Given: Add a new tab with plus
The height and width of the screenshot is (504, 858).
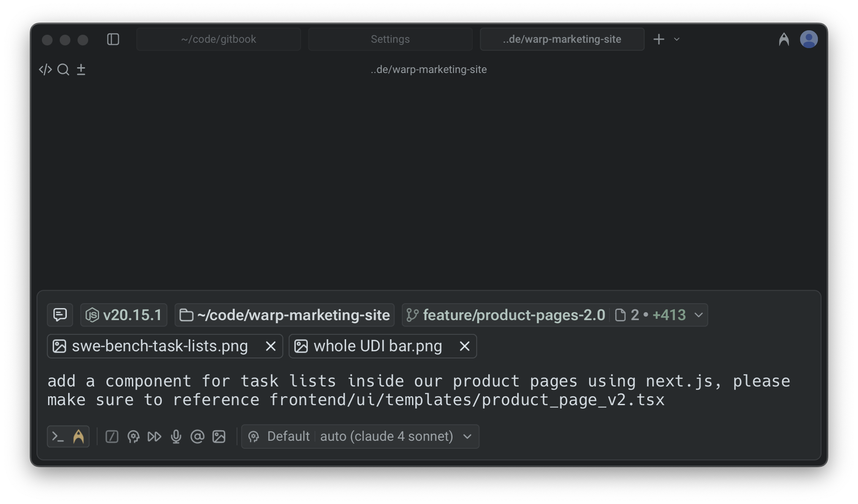Looking at the screenshot, I should point(659,39).
